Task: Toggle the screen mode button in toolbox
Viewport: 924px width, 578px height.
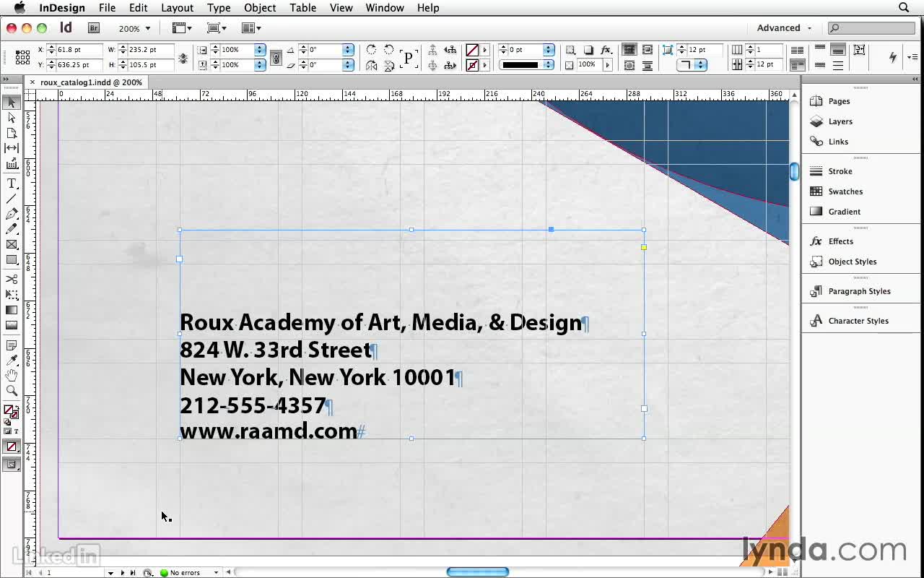Action: coord(12,465)
